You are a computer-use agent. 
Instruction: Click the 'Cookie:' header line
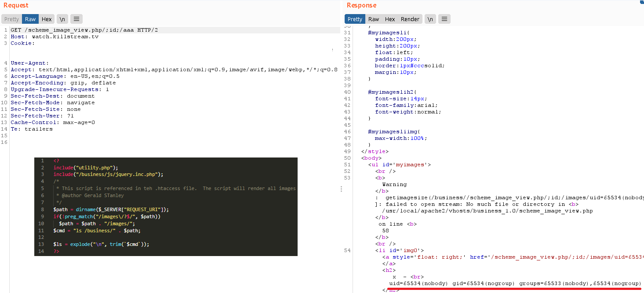click(x=22, y=43)
